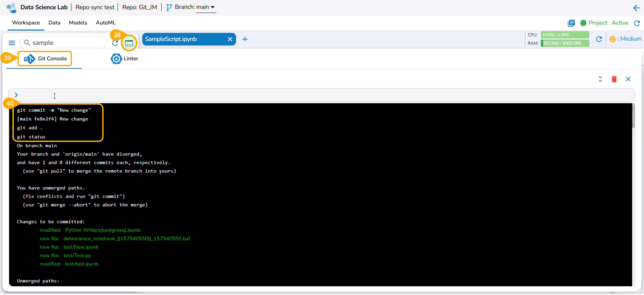644x295 pixels.
Task: Go back using the top-right arrow
Action: click(x=636, y=8)
